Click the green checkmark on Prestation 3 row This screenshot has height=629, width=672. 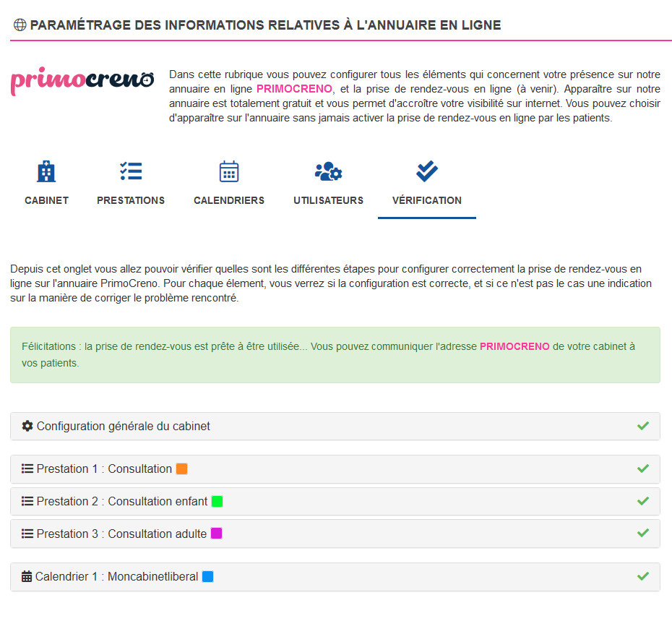coord(643,533)
